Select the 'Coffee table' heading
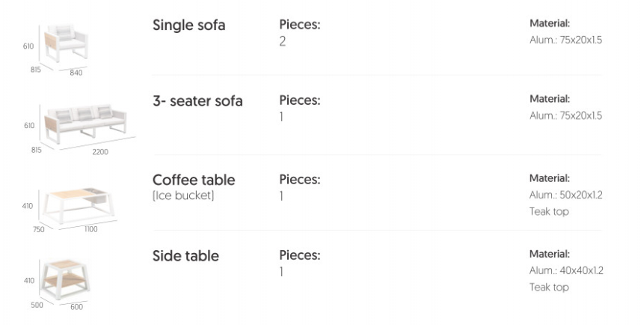644x325 pixels. click(194, 180)
